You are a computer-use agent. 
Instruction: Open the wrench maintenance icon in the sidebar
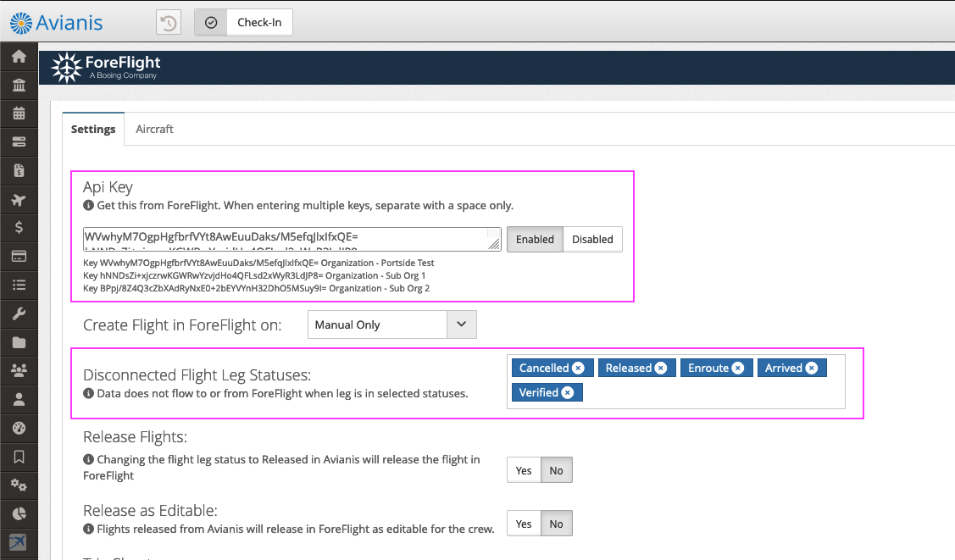point(19,313)
